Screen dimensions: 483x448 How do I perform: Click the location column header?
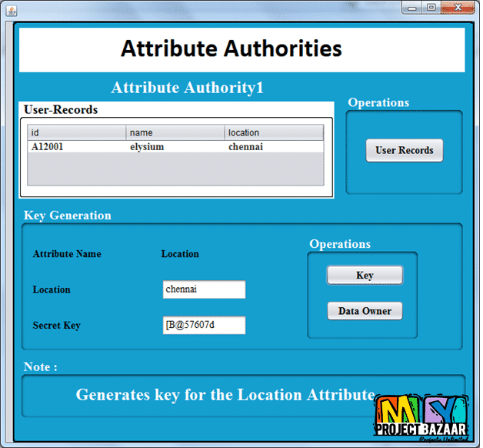click(274, 133)
